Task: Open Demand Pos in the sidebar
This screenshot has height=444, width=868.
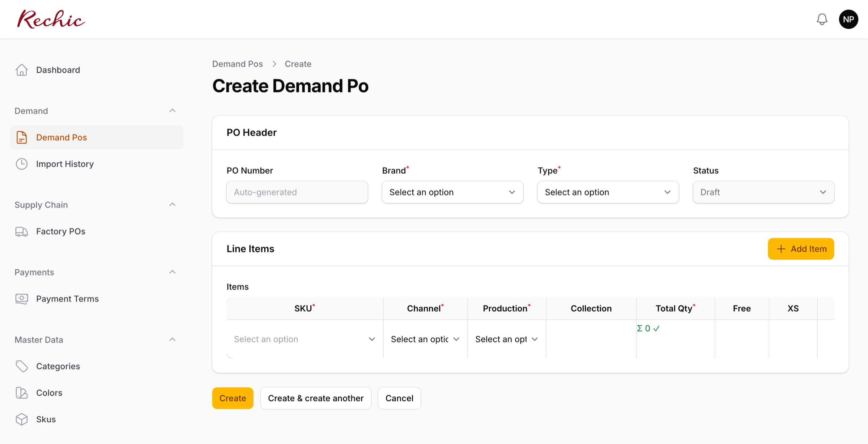Action: tap(96, 137)
